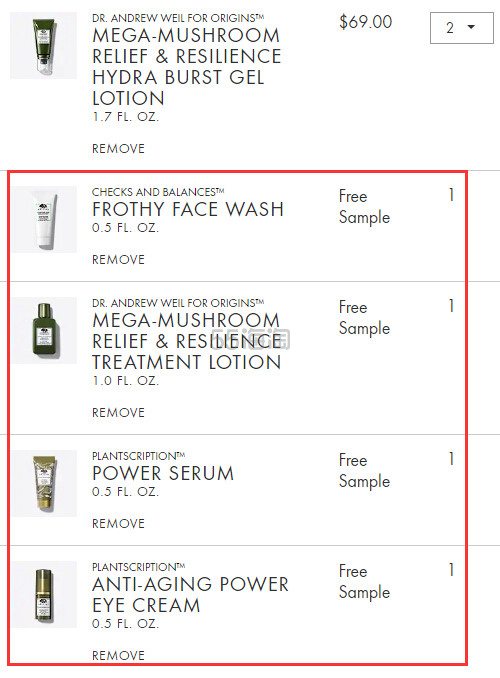Click the quantity dropdown arrow
The height and width of the screenshot is (678, 500).
tap(471, 27)
